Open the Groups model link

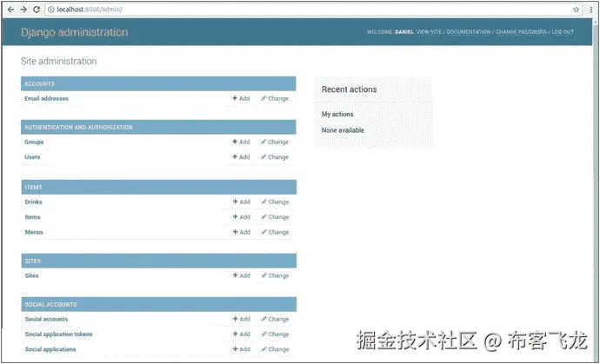click(34, 142)
